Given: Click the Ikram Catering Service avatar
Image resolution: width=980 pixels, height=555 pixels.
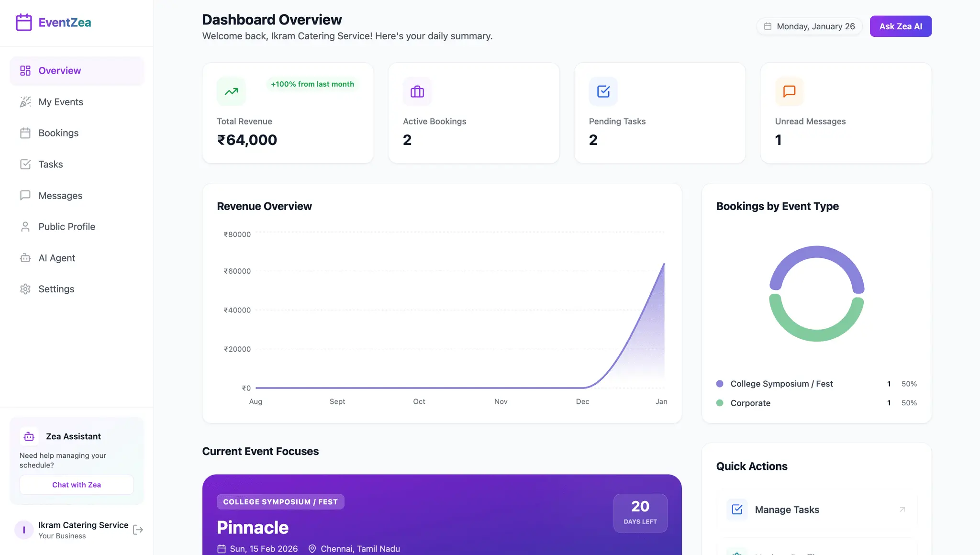Looking at the screenshot, I should tap(24, 530).
